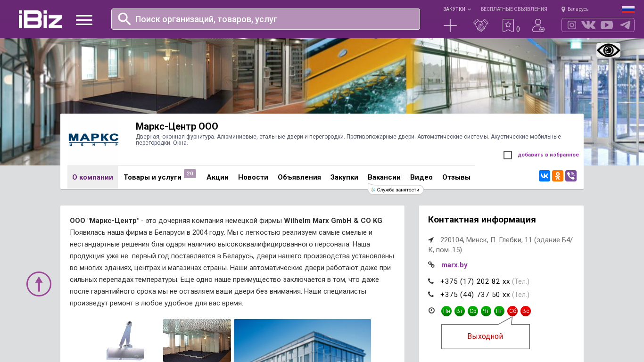Reveal phone +375 (17) 202 82 xx
Image resolution: width=644 pixels, height=362 pixels.
pos(475,281)
